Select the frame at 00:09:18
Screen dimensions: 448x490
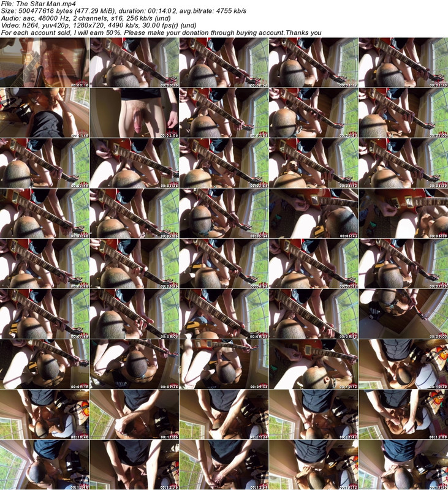coord(45,364)
